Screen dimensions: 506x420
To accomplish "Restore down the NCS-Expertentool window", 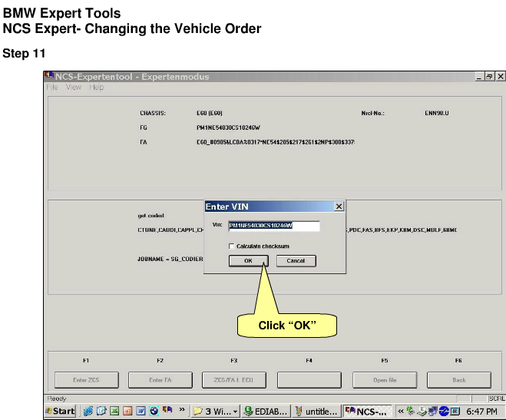I will (x=490, y=77).
